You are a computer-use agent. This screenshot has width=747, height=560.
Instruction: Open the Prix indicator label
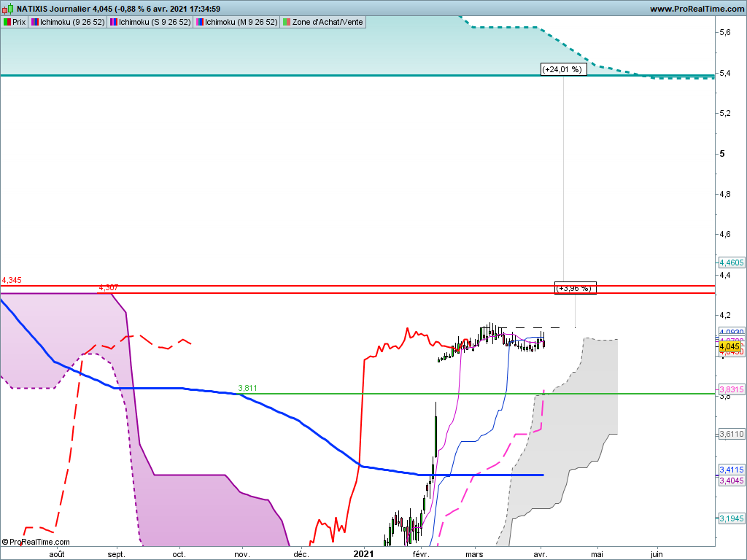(x=19, y=22)
